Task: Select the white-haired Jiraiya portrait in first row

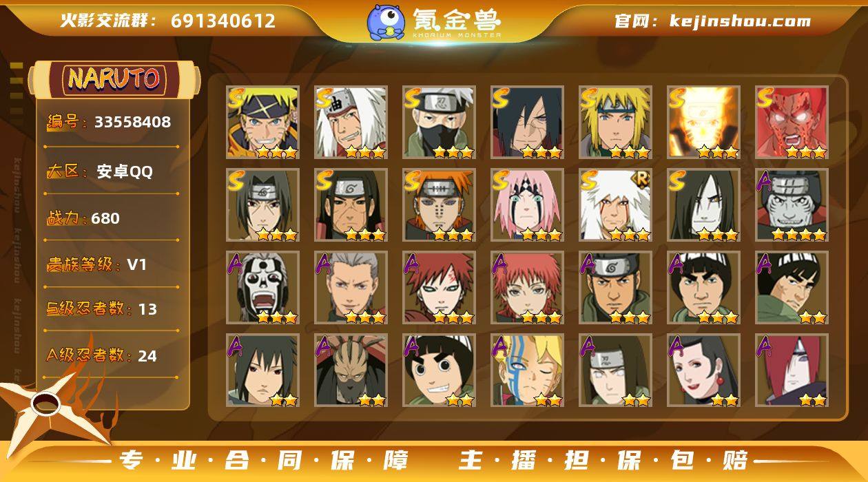Action: tap(351, 123)
